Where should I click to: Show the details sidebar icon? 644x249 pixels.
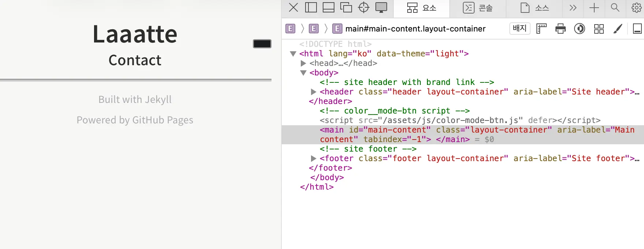(637, 29)
